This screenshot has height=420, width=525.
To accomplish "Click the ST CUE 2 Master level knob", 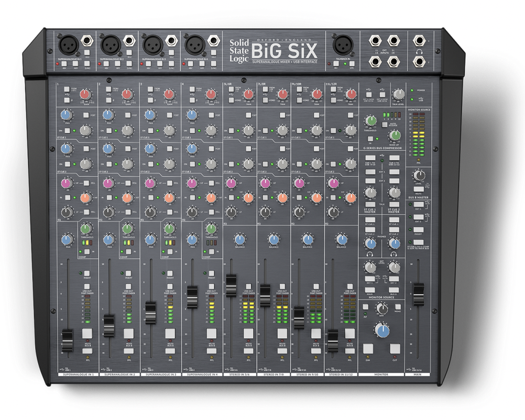I will pos(395,193).
